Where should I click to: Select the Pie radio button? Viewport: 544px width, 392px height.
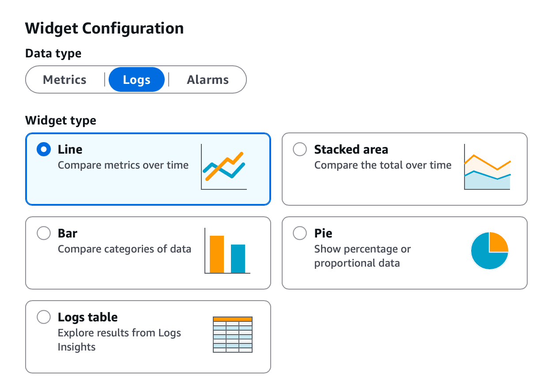(299, 233)
